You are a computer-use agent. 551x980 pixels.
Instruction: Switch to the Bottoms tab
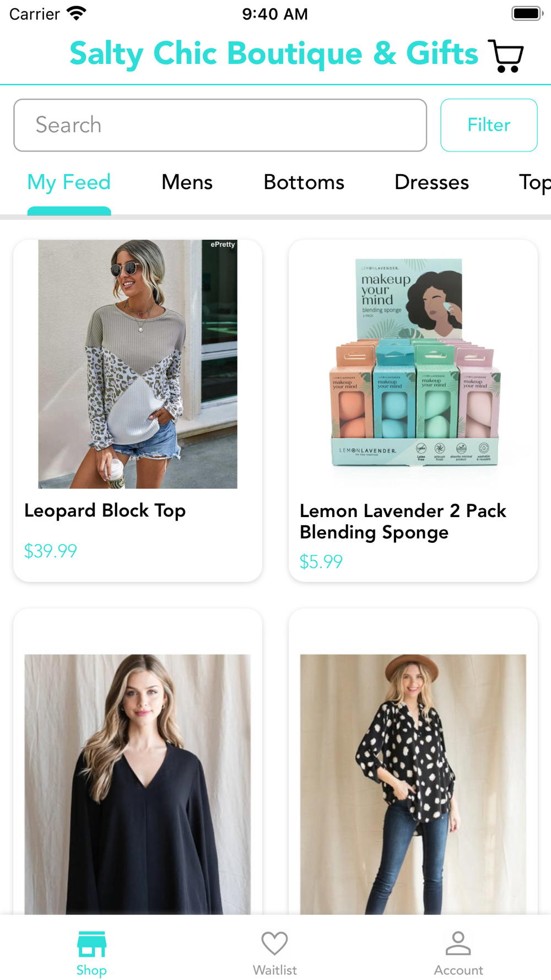[x=304, y=182]
